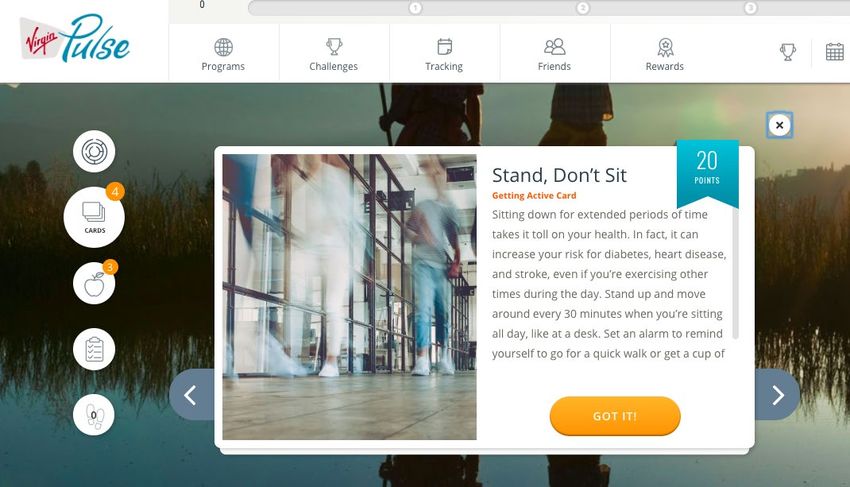This screenshot has width=850, height=487.
Task: Open the clipboard checklist sidebar icon
Action: click(x=94, y=349)
